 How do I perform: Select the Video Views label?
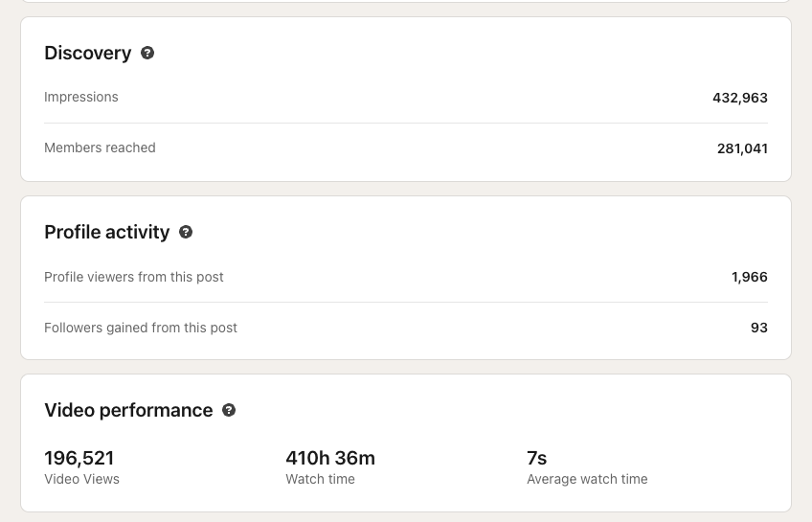coord(81,479)
